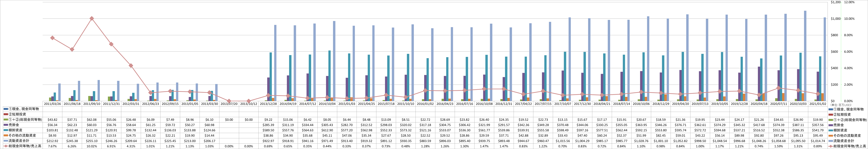
Task: Click the $285.39 receivables cell
Action: click(x=268, y=125)
